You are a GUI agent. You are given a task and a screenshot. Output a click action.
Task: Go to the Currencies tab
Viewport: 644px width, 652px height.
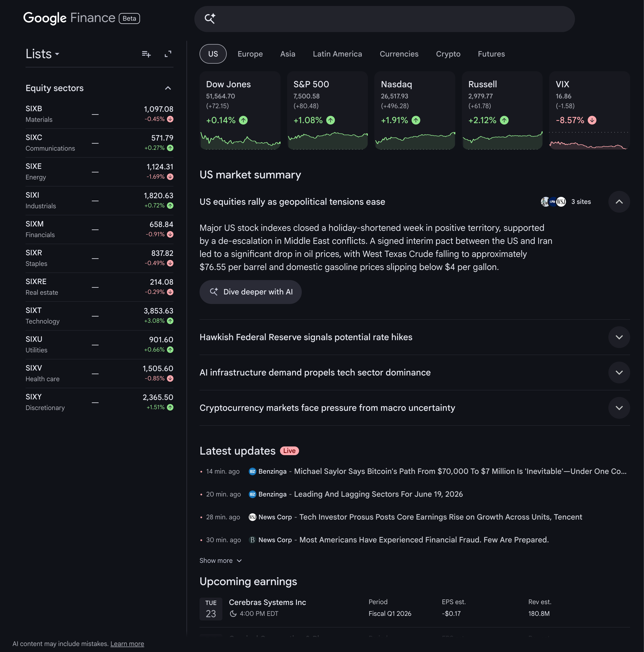[399, 54]
